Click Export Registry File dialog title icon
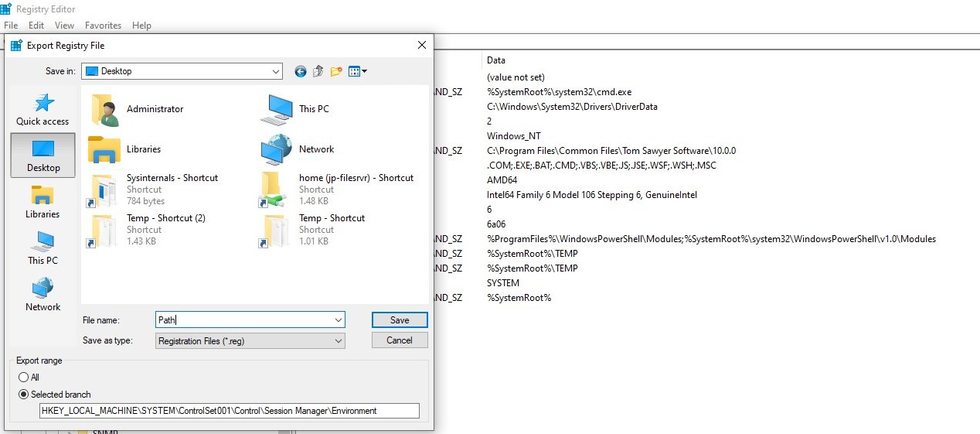This screenshot has width=980, height=434. click(16, 46)
